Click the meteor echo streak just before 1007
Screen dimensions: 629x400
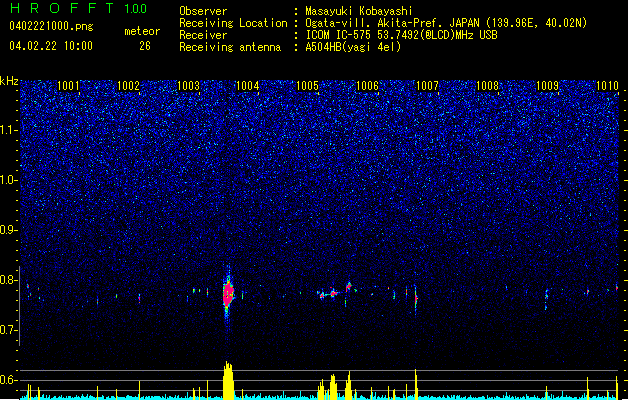(416, 300)
